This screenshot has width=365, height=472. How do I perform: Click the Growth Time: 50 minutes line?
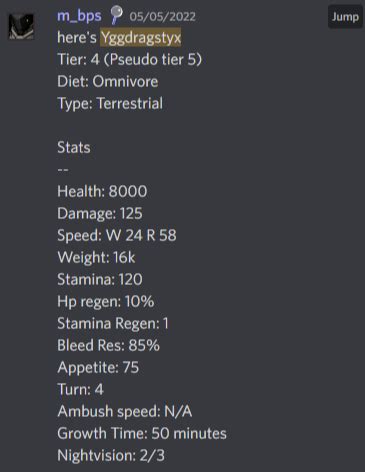click(142, 433)
